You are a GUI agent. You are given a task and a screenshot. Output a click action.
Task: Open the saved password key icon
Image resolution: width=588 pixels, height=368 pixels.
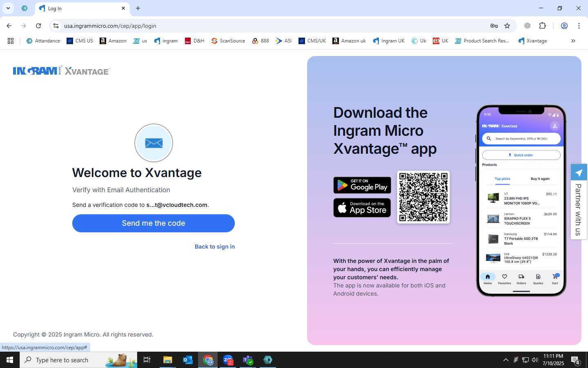(494, 26)
